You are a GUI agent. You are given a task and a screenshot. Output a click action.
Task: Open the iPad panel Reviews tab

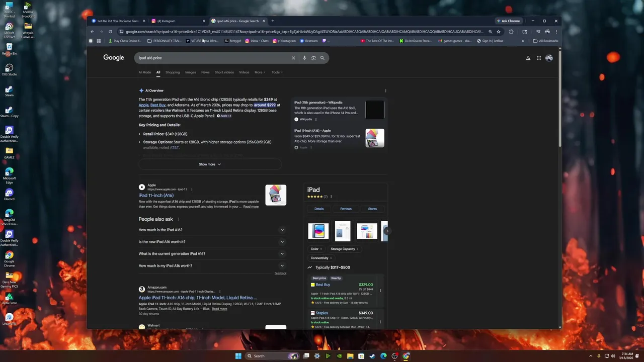(346, 209)
